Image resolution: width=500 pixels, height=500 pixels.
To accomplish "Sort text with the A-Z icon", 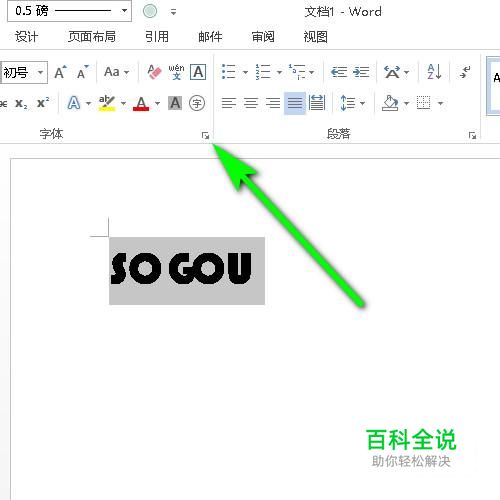I will point(434,72).
